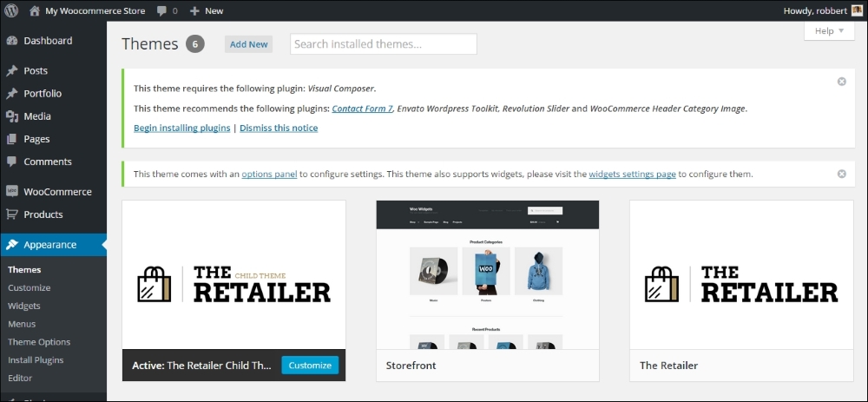The image size is (868, 402).
Task: Click the Dashboard gauge icon
Action: (11, 41)
